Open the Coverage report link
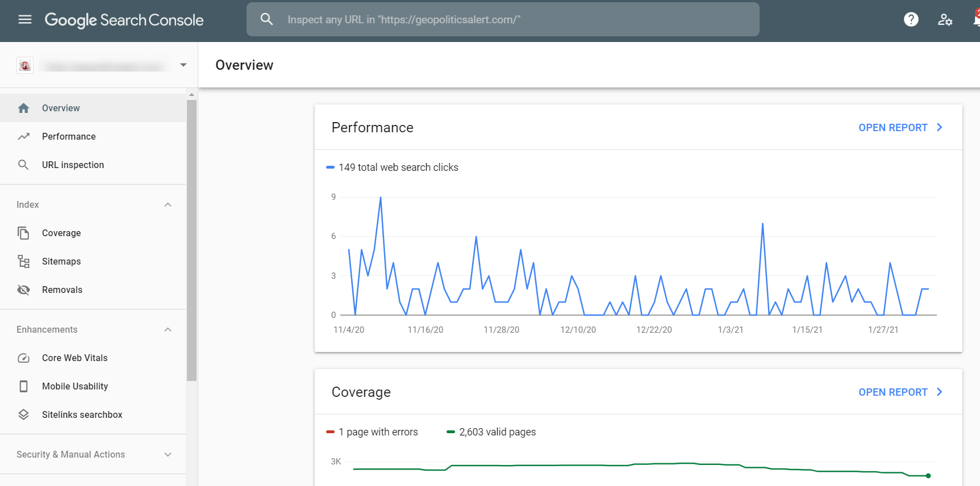Screen dimensions: 980x486 (x=893, y=392)
